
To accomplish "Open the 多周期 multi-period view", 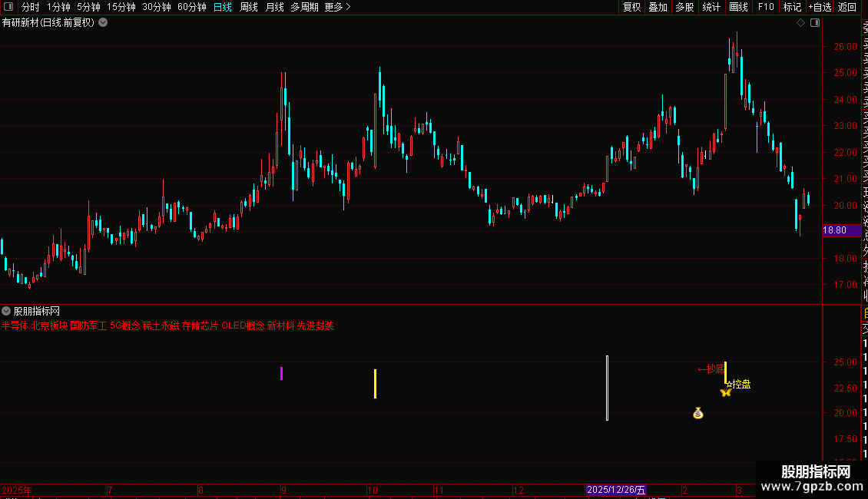I will pyautogui.click(x=304, y=7).
